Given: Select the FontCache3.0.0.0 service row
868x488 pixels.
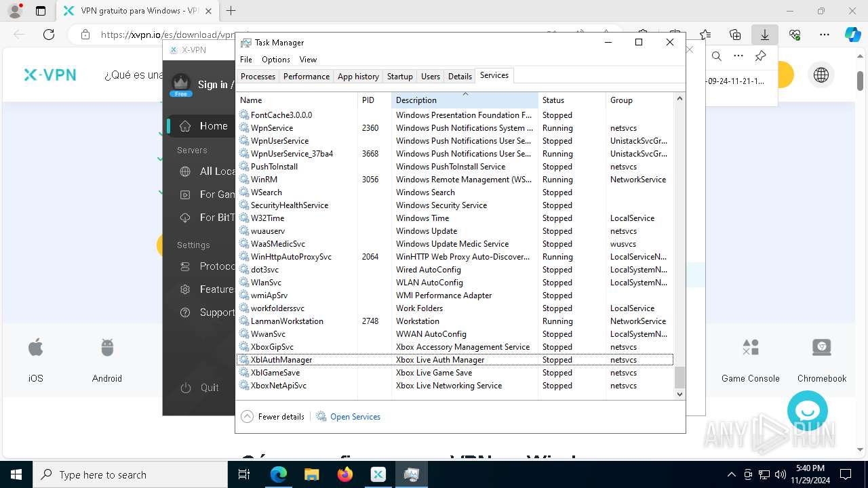Looking at the screenshot, I should click(455, 115).
